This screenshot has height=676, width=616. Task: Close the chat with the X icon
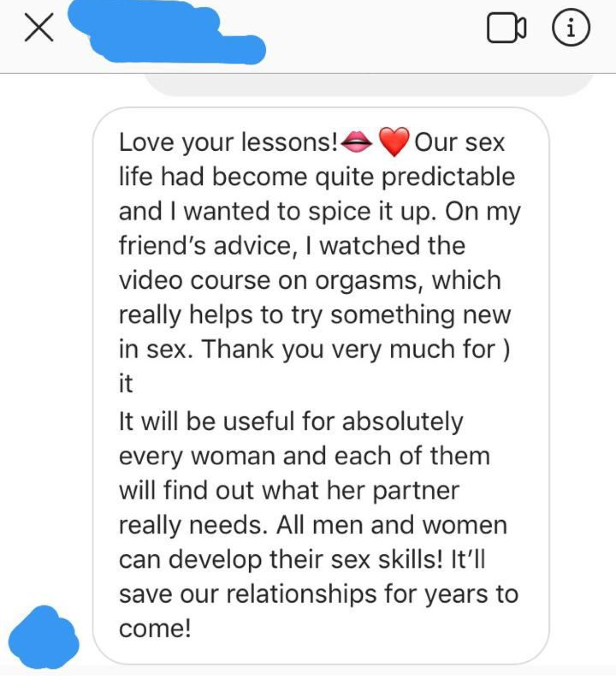pos(39,28)
